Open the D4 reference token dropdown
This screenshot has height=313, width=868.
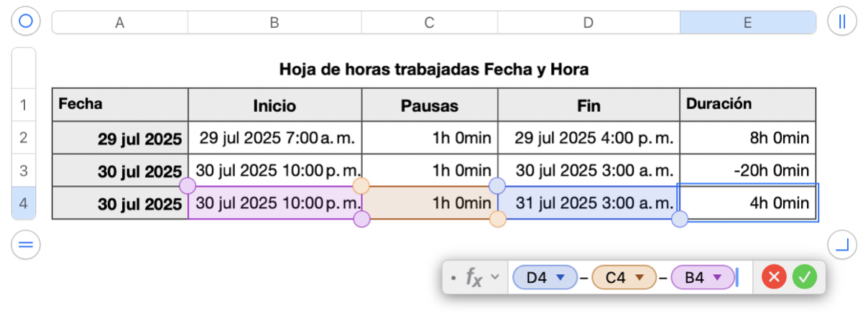click(x=562, y=277)
